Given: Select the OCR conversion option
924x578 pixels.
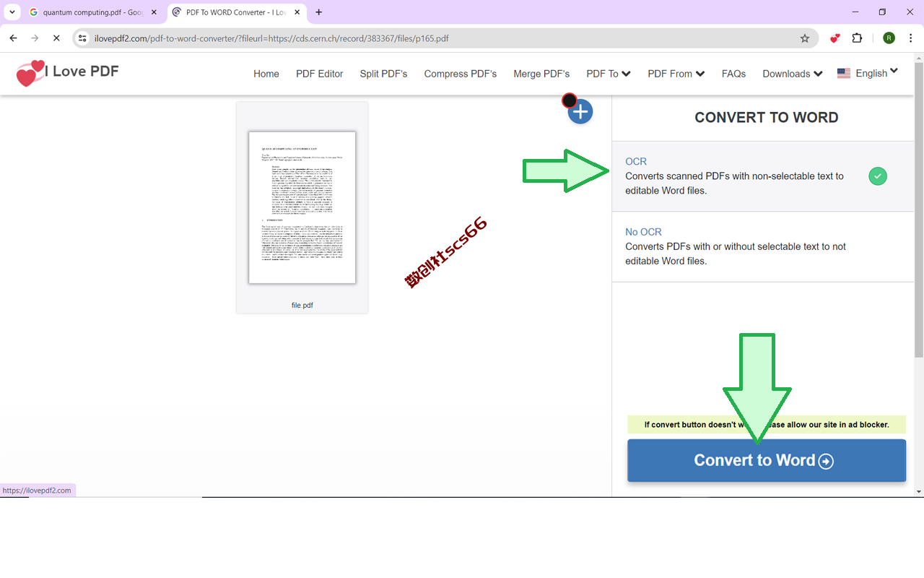Looking at the screenshot, I should pyautogui.click(x=764, y=176).
